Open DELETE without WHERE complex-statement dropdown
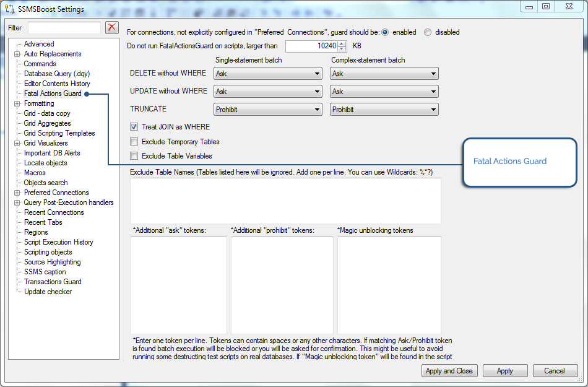 384,74
